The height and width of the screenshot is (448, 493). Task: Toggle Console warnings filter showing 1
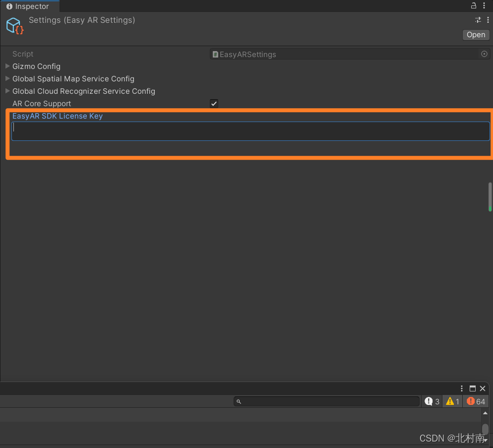452,401
